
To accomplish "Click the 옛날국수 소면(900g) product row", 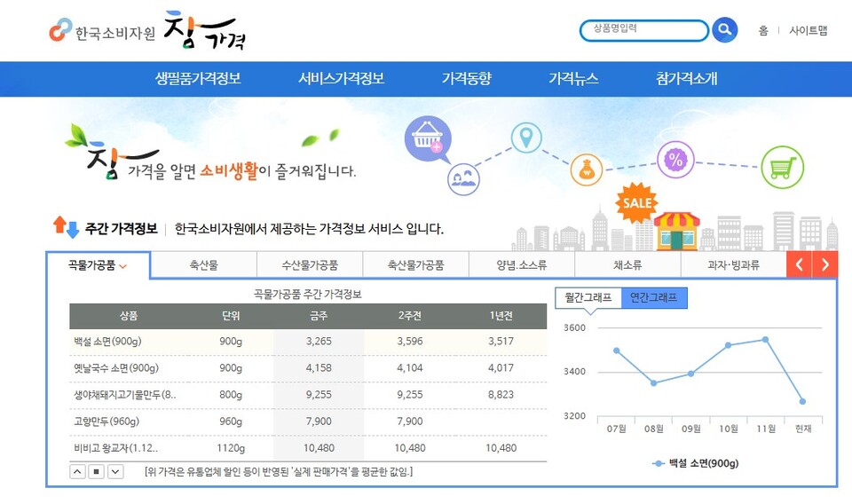I will [x=308, y=368].
